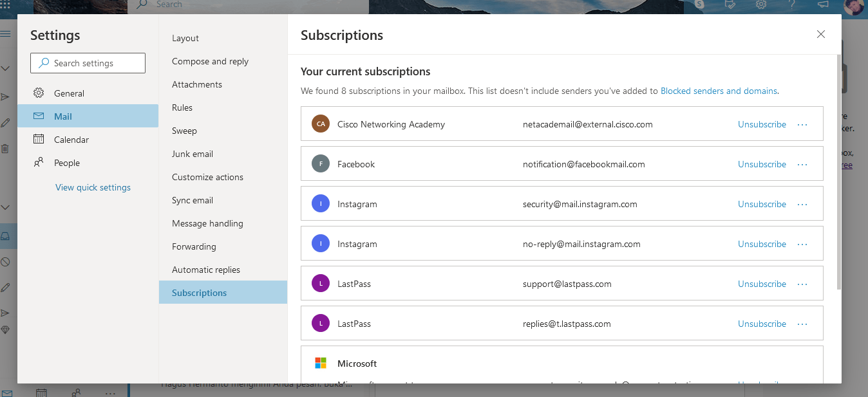Click the CA avatar for Cisco Networking Academy
Image resolution: width=868 pixels, height=397 pixels.
click(321, 124)
